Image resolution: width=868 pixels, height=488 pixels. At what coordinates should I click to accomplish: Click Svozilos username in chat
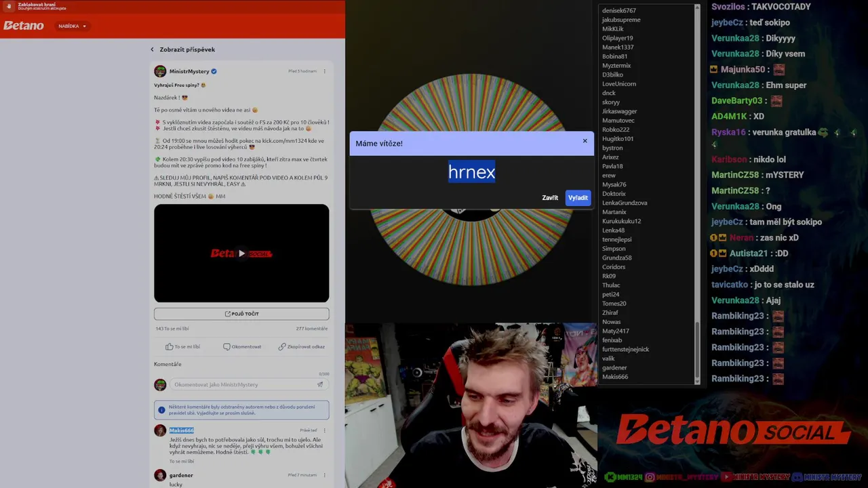click(x=730, y=7)
